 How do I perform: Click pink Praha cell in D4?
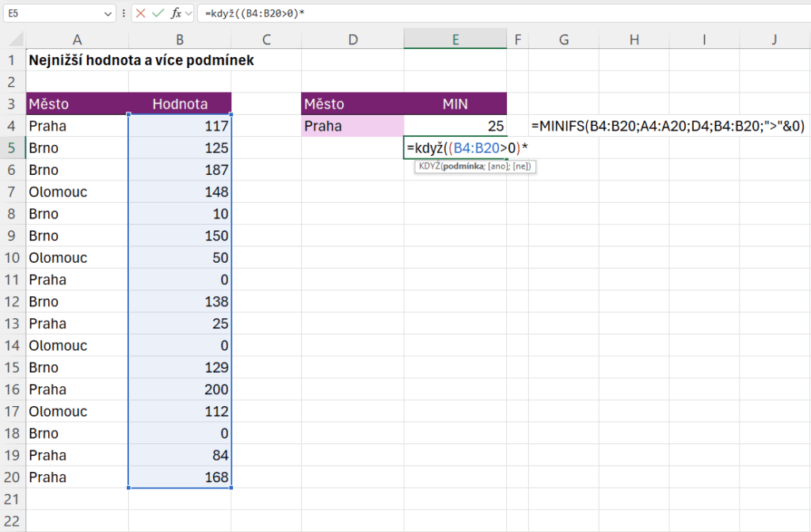[x=352, y=125]
